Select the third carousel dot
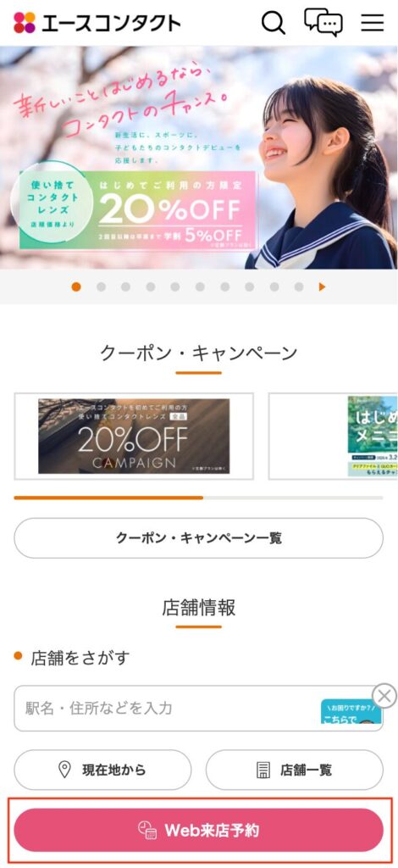This screenshot has width=398, height=868. [x=125, y=287]
